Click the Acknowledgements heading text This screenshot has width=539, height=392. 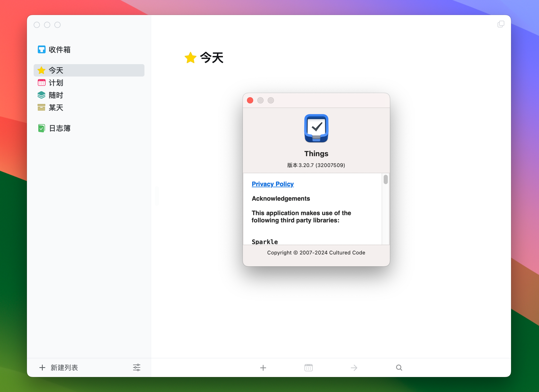pyautogui.click(x=281, y=199)
